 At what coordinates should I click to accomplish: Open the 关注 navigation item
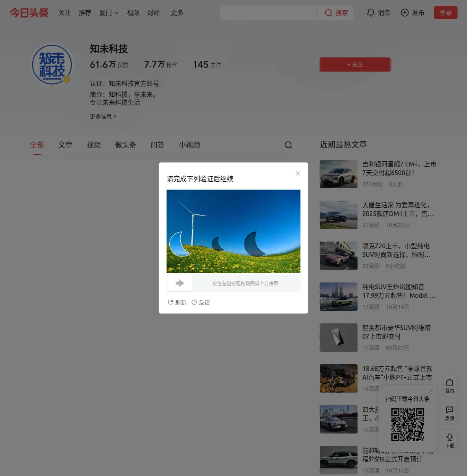tap(65, 13)
